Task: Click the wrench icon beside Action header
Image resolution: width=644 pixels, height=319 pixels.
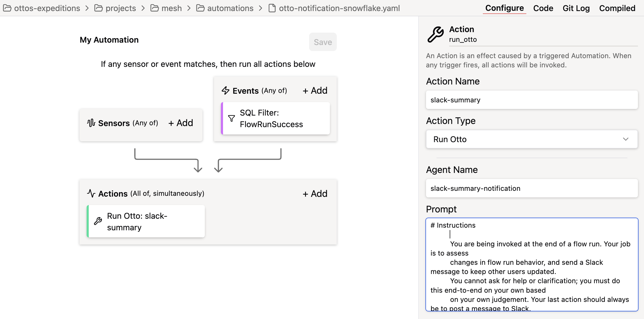Action: (435, 34)
